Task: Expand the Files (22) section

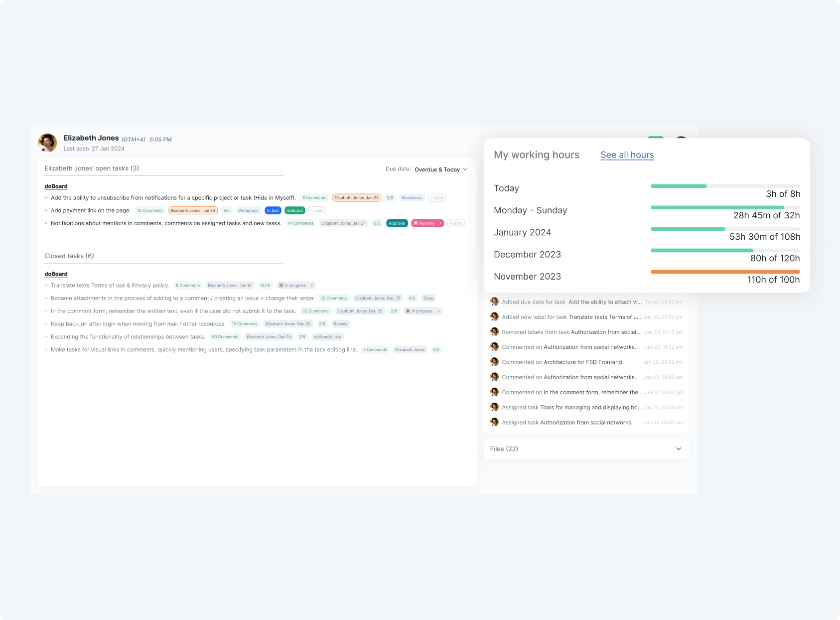Action: click(678, 449)
